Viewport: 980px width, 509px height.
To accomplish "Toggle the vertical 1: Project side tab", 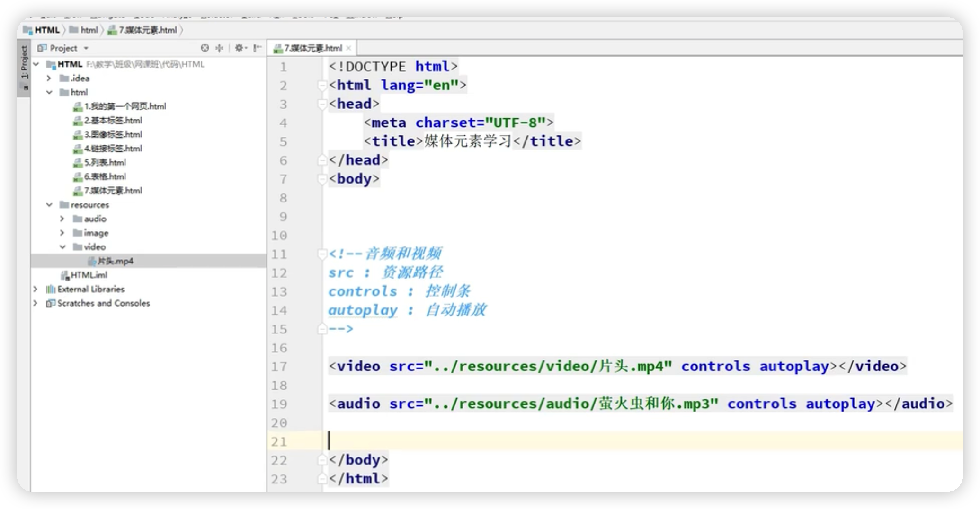I will point(24,67).
